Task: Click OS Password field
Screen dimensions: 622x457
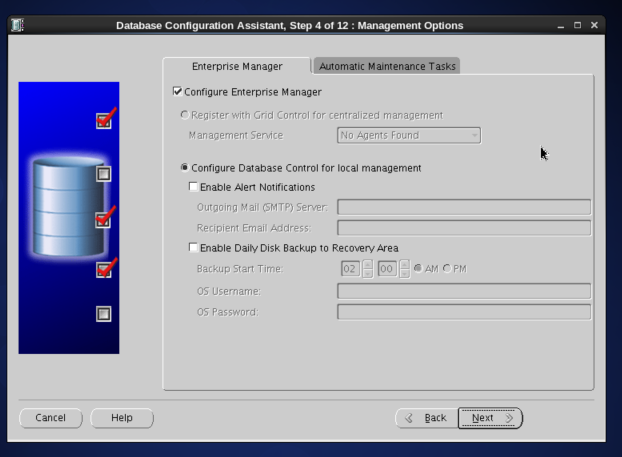Action: pyautogui.click(x=464, y=312)
